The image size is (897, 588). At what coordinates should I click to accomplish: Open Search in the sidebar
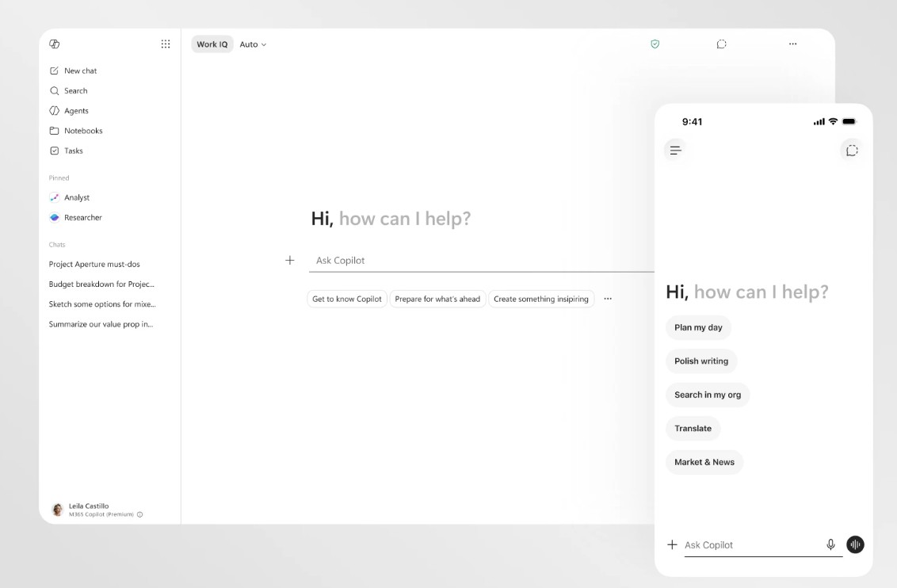(x=75, y=91)
